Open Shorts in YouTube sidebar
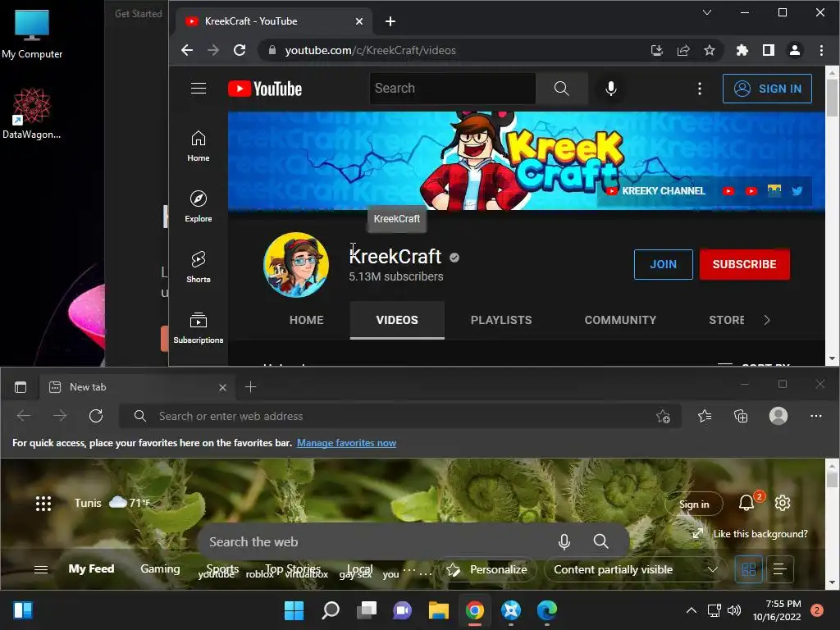The height and width of the screenshot is (630, 840). pyautogui.click(x=199, y=267)
